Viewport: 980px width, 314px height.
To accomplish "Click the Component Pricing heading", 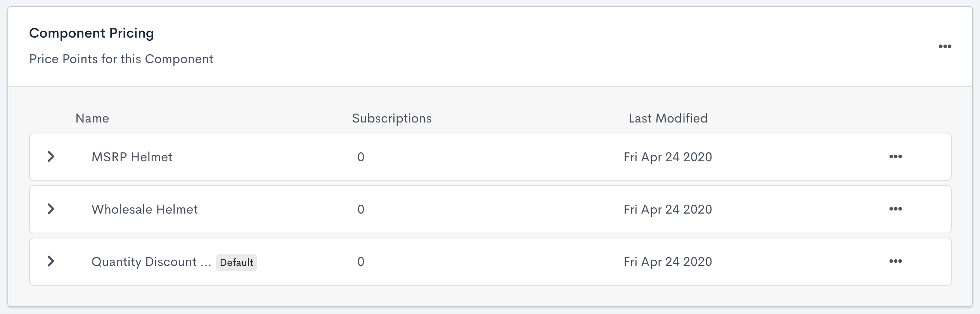I will tap(92, 33).
